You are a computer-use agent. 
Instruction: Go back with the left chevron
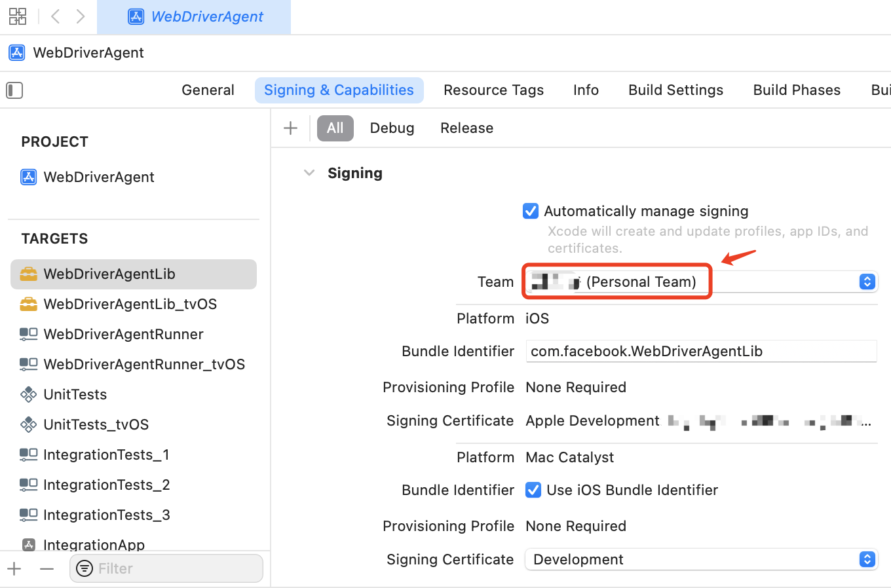(56, 16)
